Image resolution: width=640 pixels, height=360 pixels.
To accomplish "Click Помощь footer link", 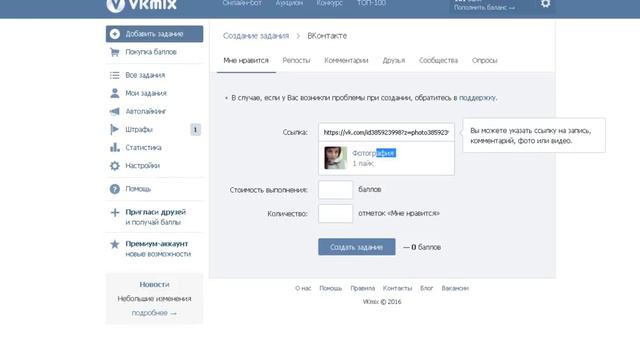I will tap(331, 288).
